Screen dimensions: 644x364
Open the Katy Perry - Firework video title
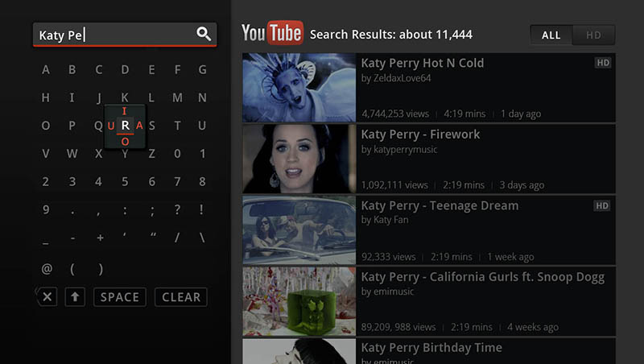tap(420, 134)
